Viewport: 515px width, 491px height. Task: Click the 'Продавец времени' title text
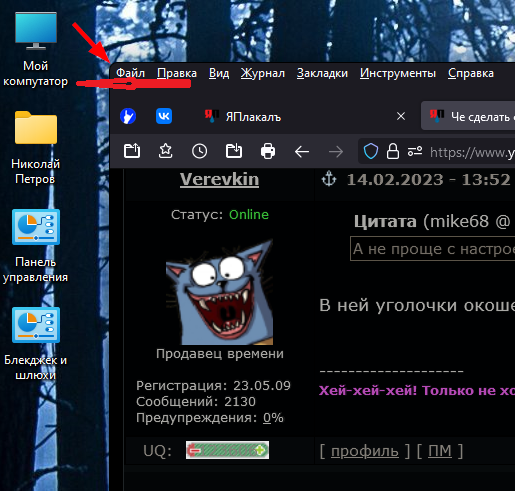pyautogui.click(x=220, y=354)
